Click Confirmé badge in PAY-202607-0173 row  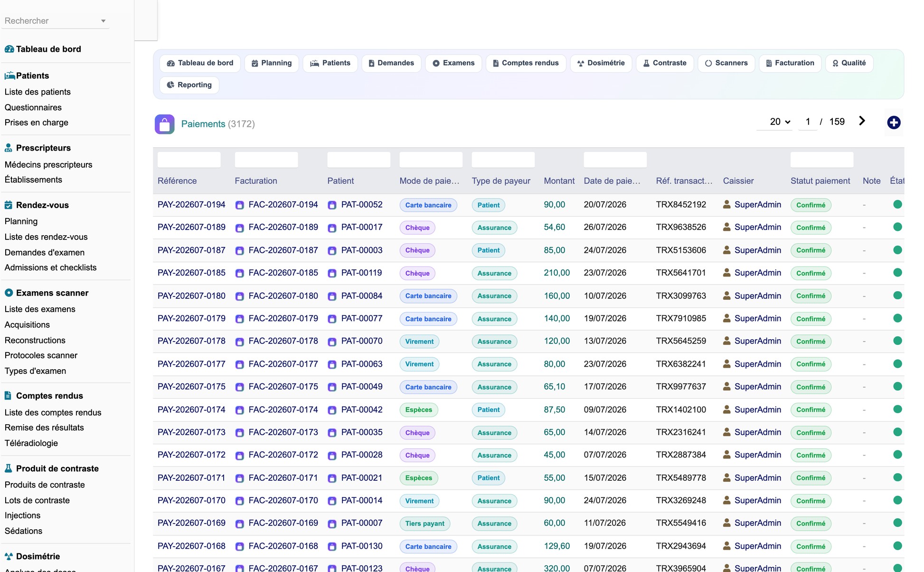pyautogui.click(x=811, y=433)
